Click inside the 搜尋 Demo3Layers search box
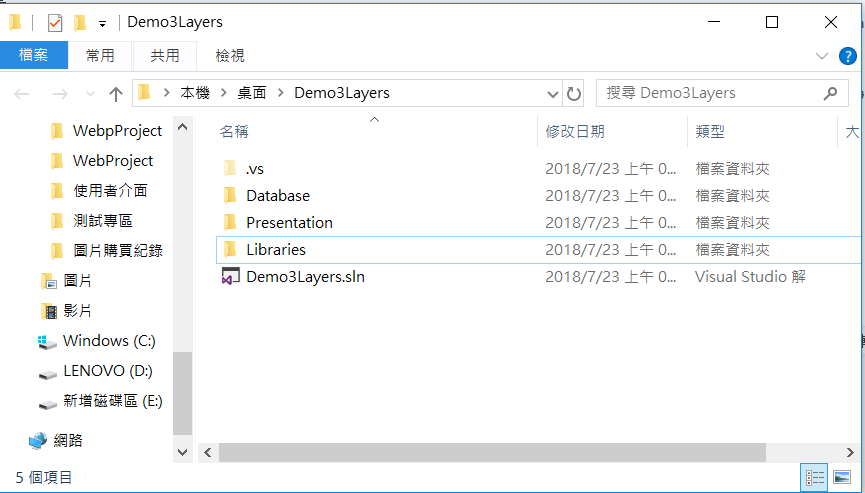Screen dimensions: 865x493 coord(710,93)
